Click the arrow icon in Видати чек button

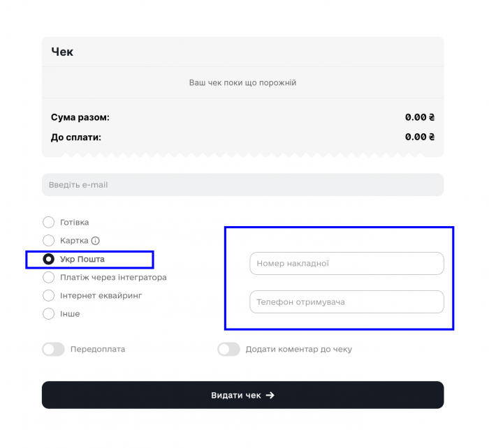(270, 395)
